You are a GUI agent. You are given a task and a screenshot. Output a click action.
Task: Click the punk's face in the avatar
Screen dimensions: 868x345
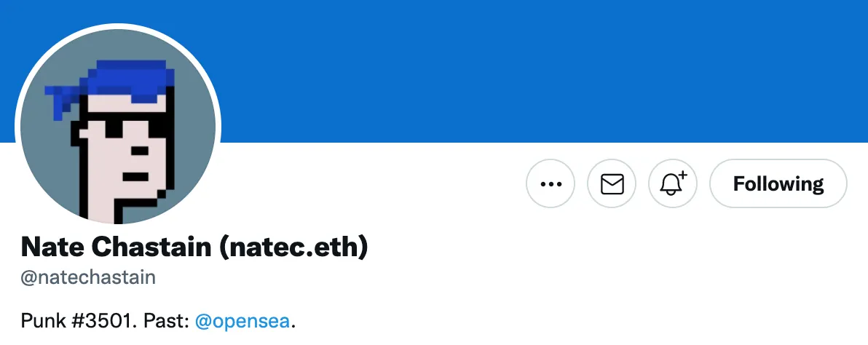pos(109,167)
